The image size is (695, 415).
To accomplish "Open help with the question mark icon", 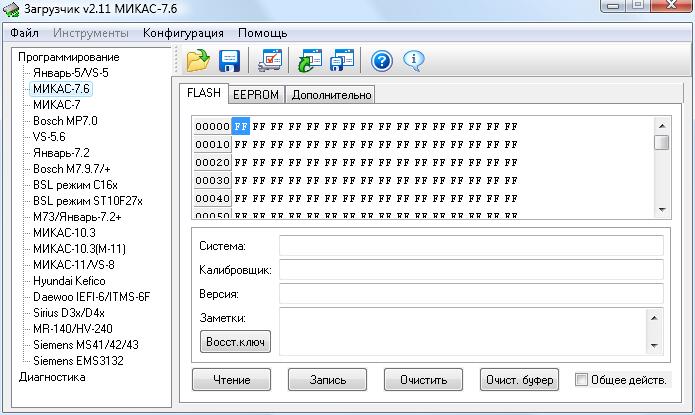I will [x=382, y=61].
